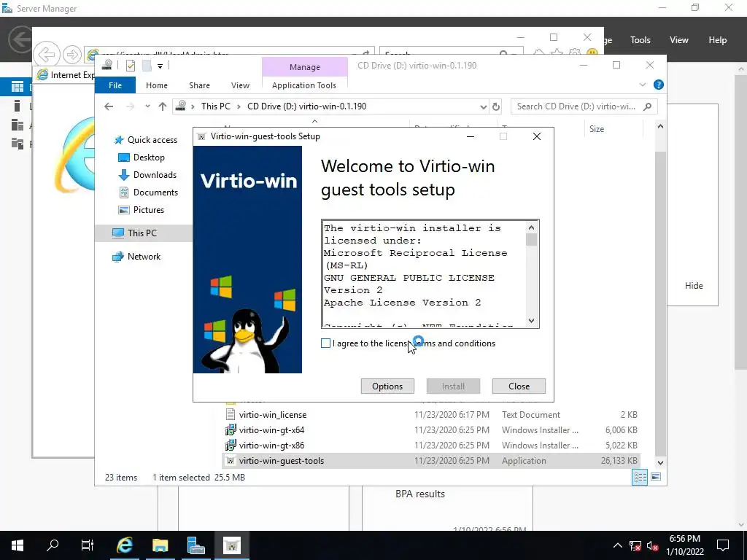Click the file list scroll-down arrow

(660, 462)
